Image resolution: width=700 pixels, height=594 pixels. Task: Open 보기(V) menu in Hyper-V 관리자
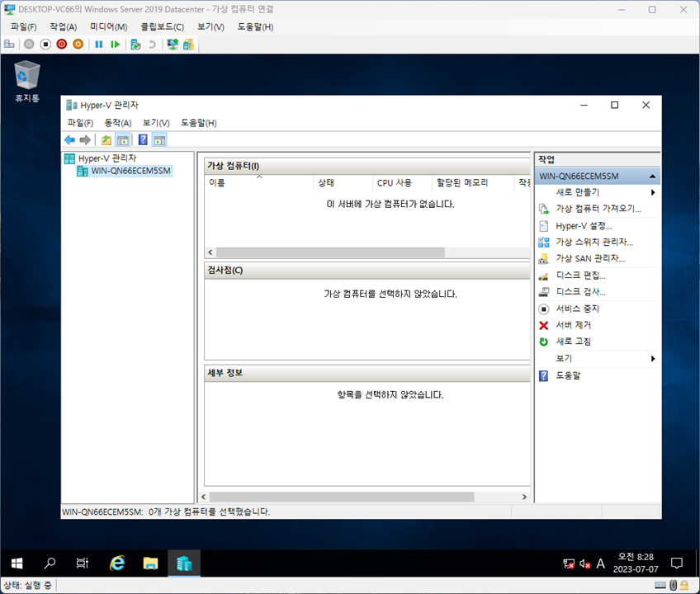[156, 123]
